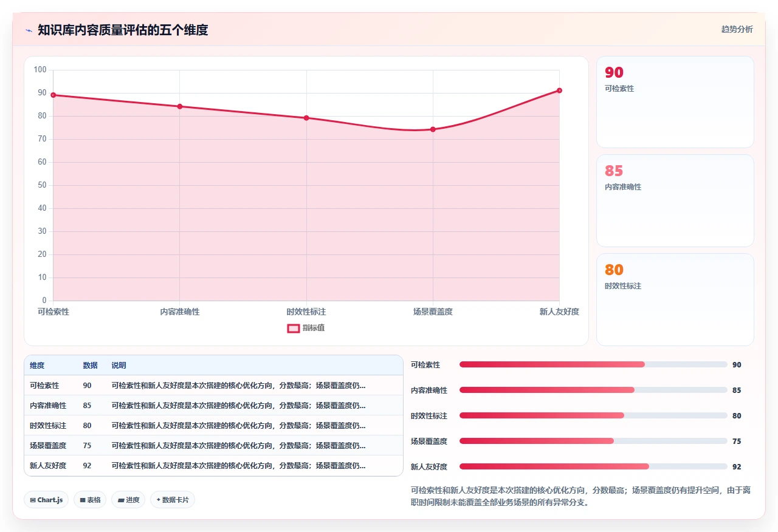The image size is (778, 532).
Task: Click the 数据卡片 tag chip
Action: click(x=173, y=500)
